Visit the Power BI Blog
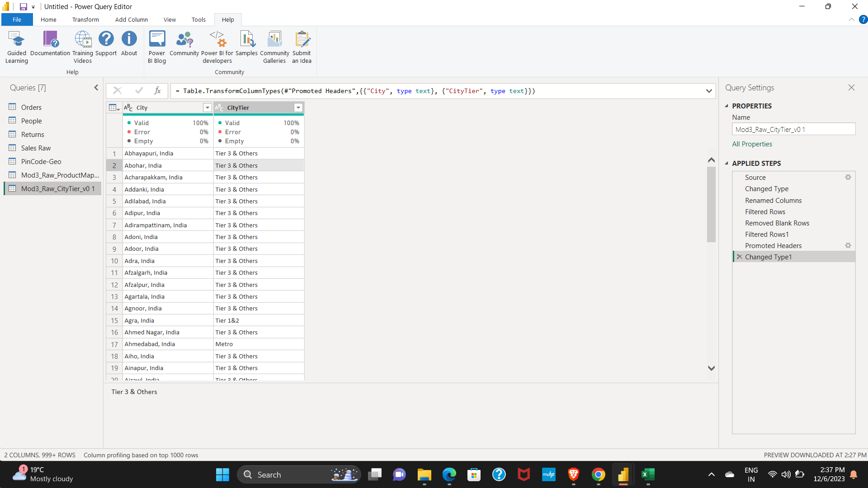The width and height of the screenshot is (868, 488). (x=157, y=47)
